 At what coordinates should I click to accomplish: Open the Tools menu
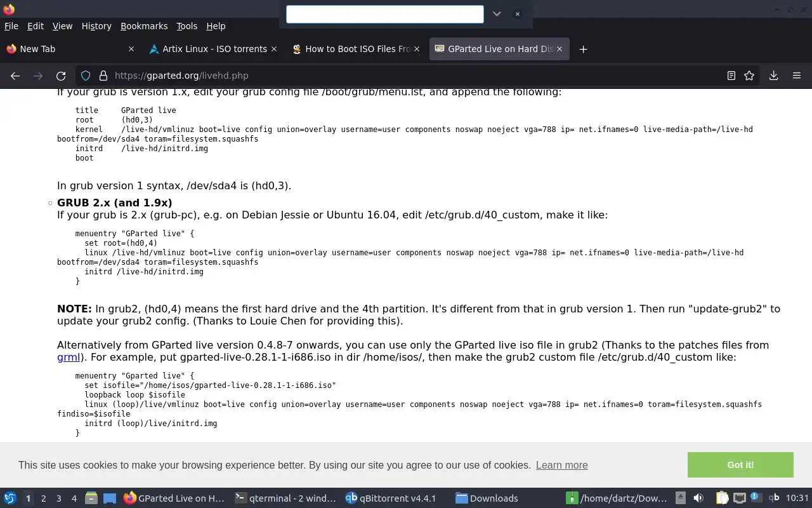pyautogui.click(x=187, y=26)
